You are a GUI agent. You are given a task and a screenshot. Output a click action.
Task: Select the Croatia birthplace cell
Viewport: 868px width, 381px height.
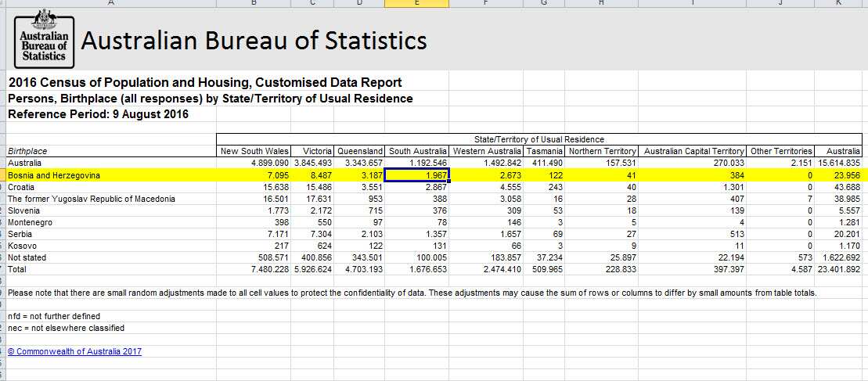coord(22,187)
